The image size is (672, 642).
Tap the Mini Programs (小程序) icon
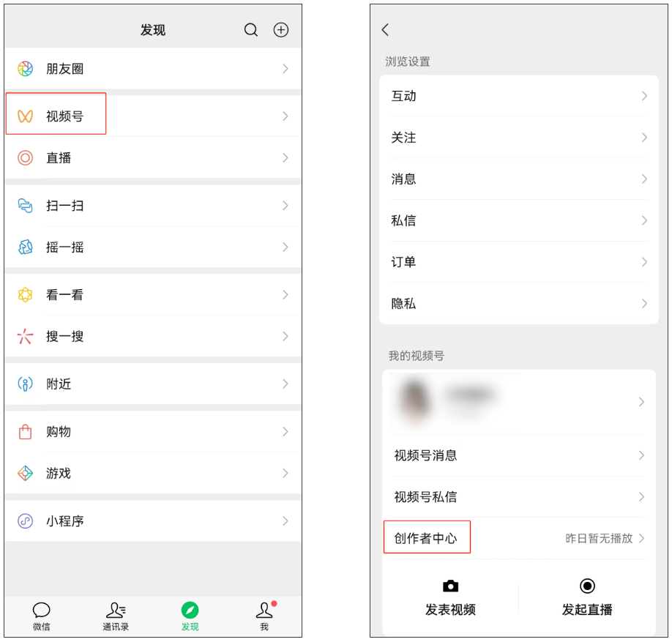coord(26,521)
